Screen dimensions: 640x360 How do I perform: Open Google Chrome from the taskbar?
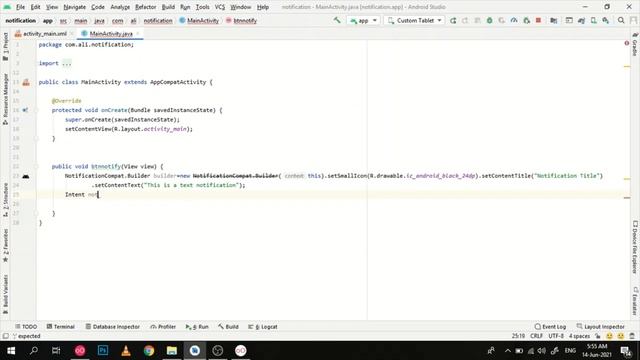pos(149,350)
